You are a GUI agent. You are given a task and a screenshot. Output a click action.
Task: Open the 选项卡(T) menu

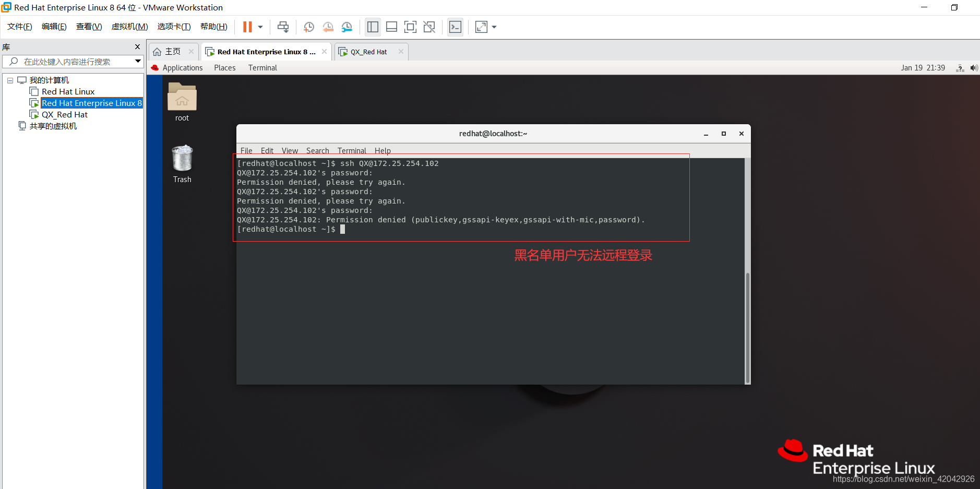[x=174, y=27]
